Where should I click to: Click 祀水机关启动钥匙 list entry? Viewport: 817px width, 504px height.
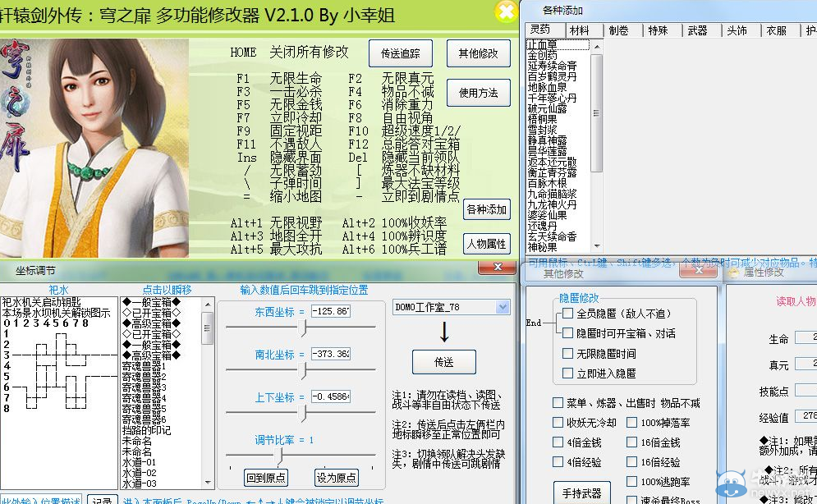click(42, 302)
